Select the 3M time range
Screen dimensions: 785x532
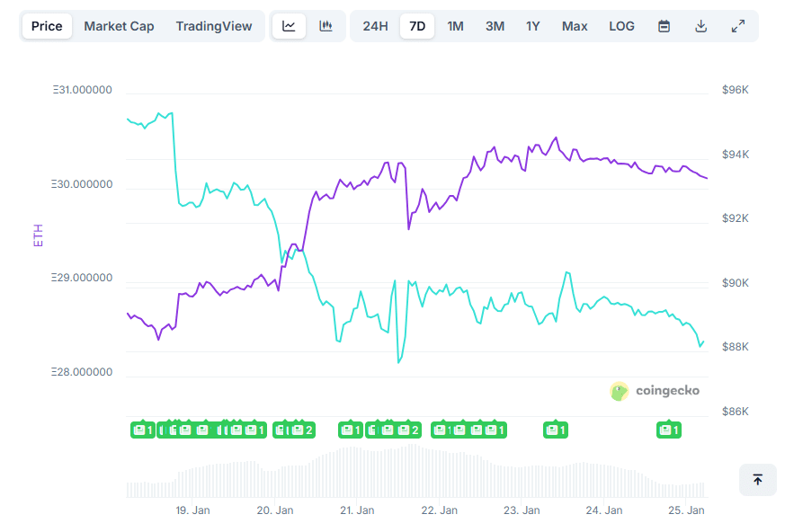pyautogui.click(x=495, y=26)
